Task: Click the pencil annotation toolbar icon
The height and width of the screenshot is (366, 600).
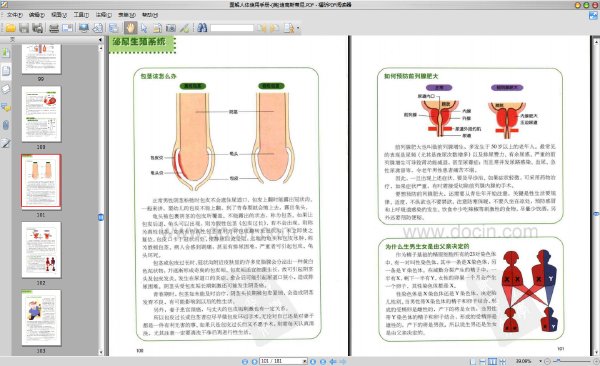Action: (184, 28)
